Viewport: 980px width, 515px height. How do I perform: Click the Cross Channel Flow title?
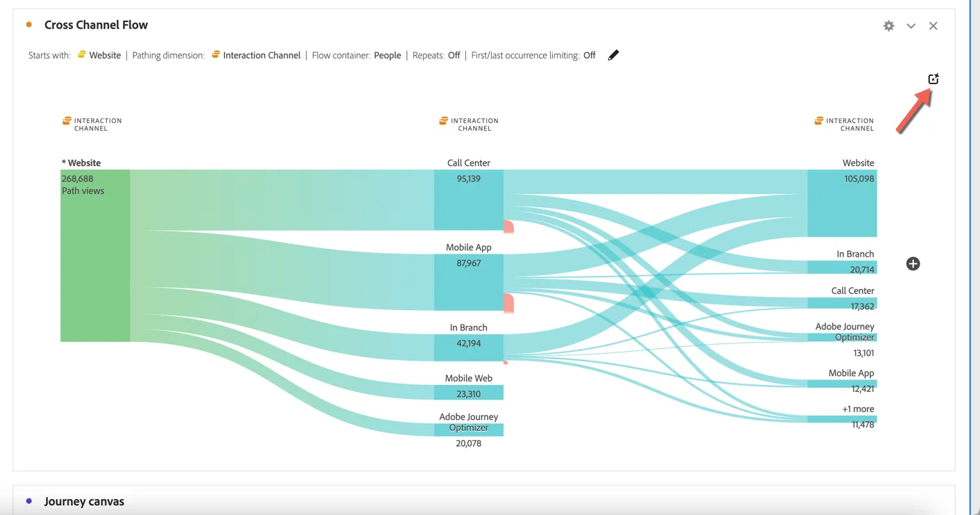coord(96,25)
